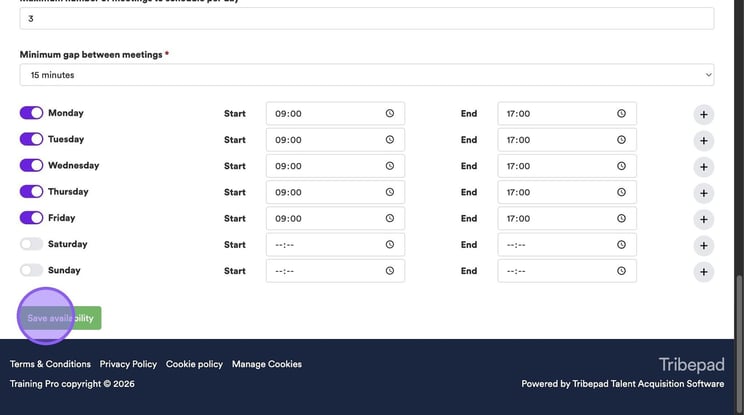Click the maximum meetings per day field
Viewport: 744px width, 415px height.
[x=366, y=18]
